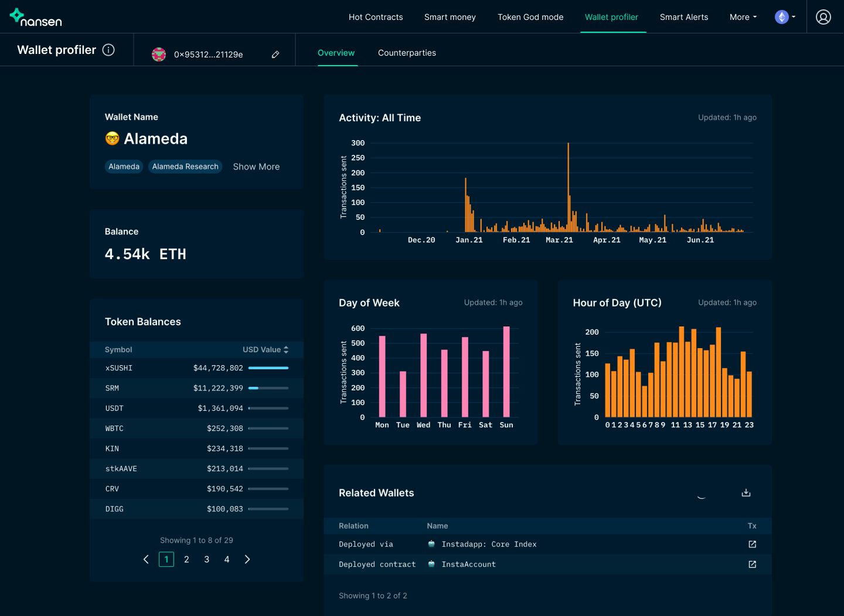Select Wallet profiler in the navigation
Screen dimensions: 844x616
point(611,17)
